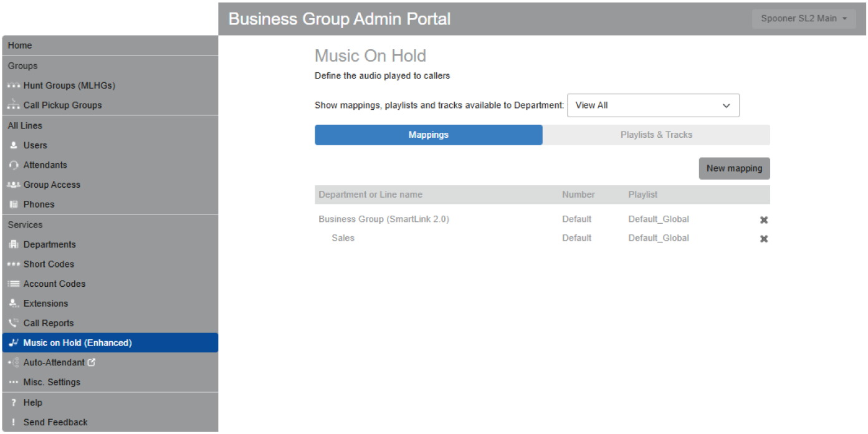This screenshot has height=434, width=868.
Task: Select the Users icon in sidebar
Action: 14,145
